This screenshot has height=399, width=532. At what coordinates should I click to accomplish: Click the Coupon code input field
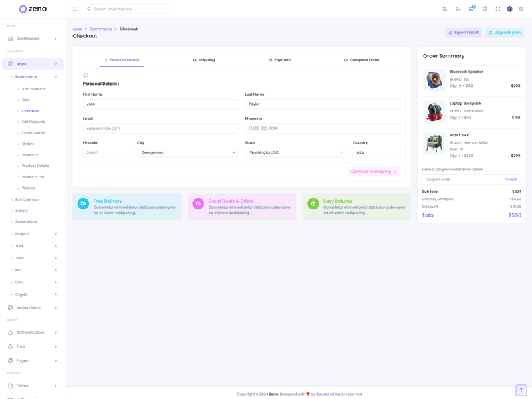462,179
